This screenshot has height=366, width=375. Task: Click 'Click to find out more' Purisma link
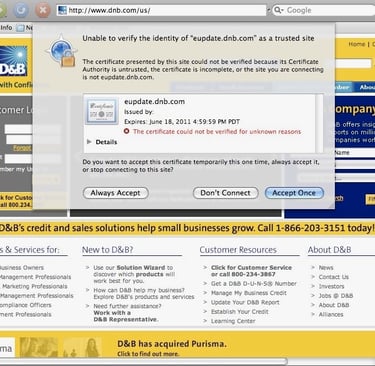148,354
